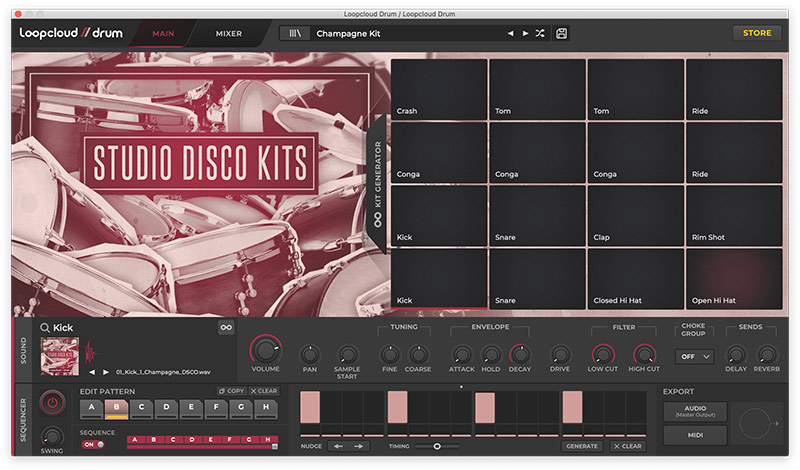Click the Sample Start knob
The image size is (800, 470).
pyautogui.click(x=347, y=354)
